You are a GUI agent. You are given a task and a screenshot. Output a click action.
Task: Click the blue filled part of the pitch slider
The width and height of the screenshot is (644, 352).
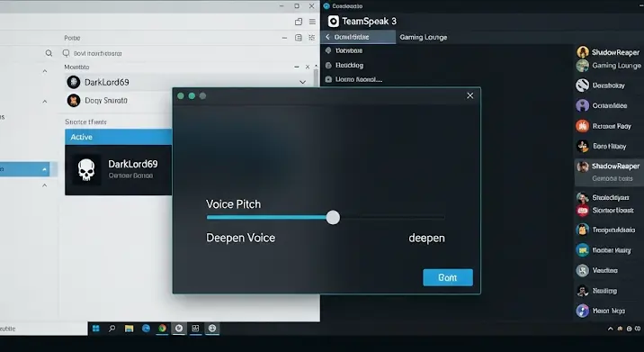point(267,218)
